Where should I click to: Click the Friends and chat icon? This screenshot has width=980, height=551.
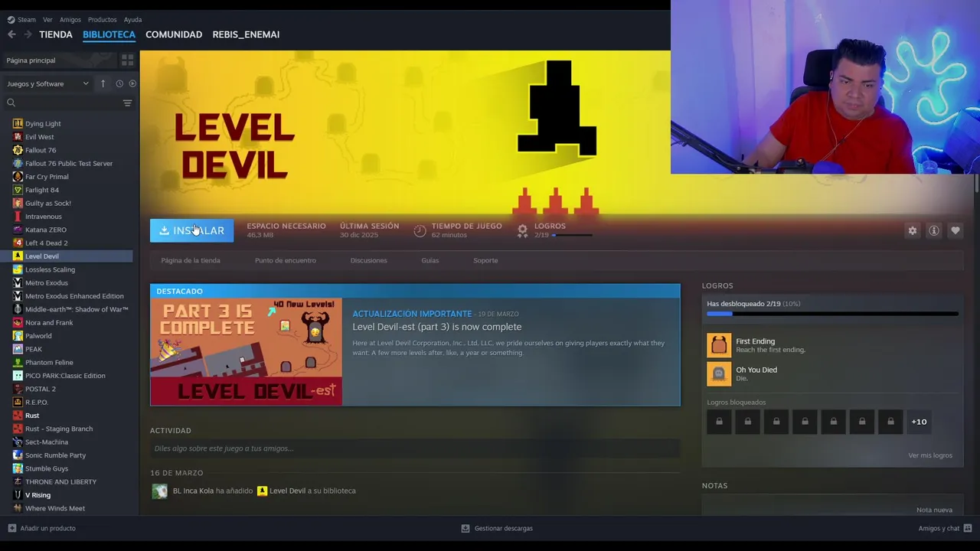(x=968, y=528)
